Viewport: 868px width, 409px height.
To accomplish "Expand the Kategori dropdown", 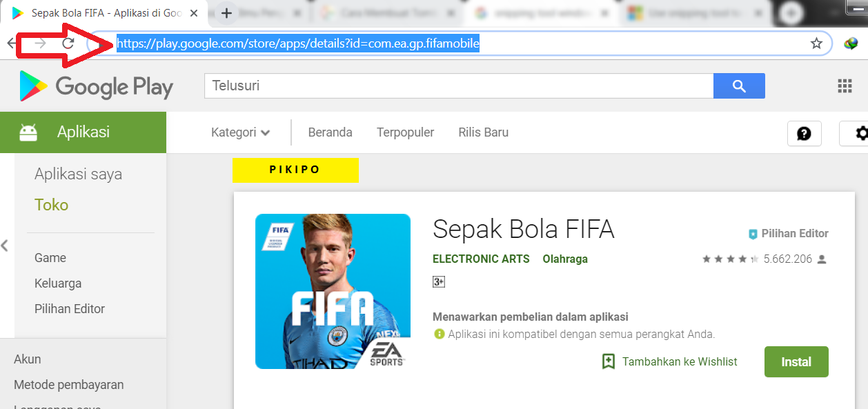I will (240, 132).
